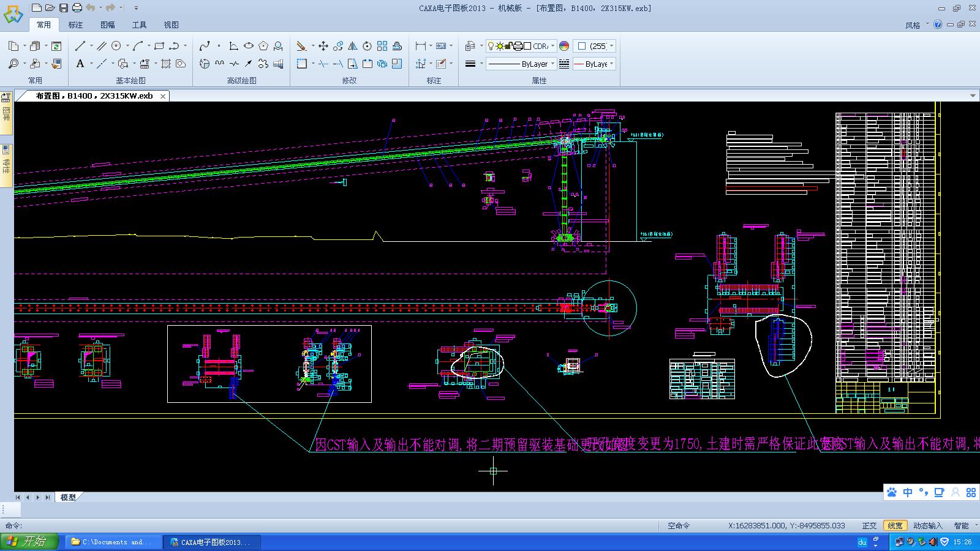Click the zoom tool icon in 常用 panel
Screen dimensions: 980x551
(x=13, y=63)
